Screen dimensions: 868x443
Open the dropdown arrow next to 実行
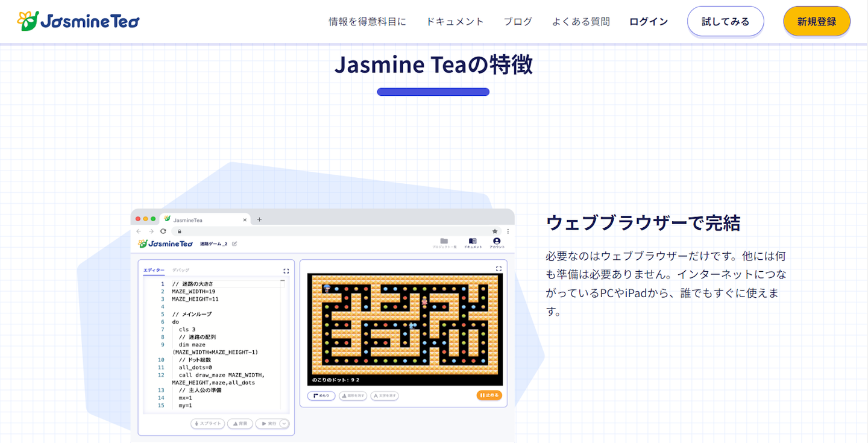(285, 424)
